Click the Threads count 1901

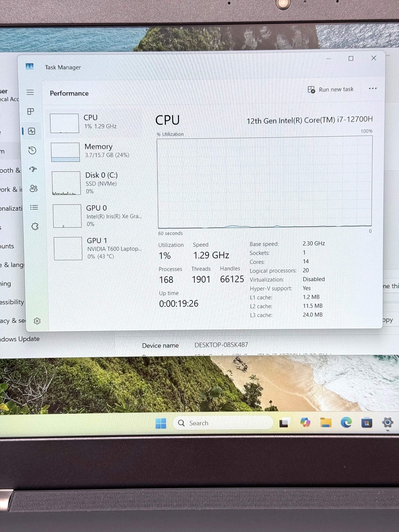[201, 279]
